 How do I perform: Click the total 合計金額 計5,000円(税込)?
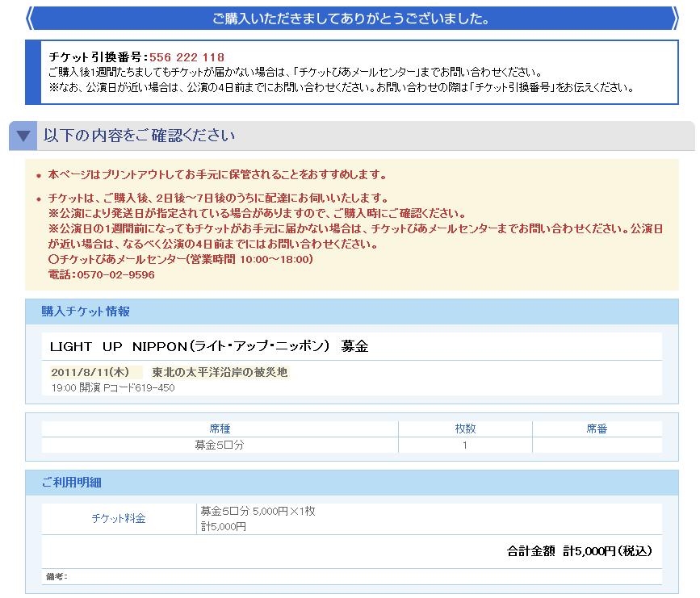click(580, 551)
